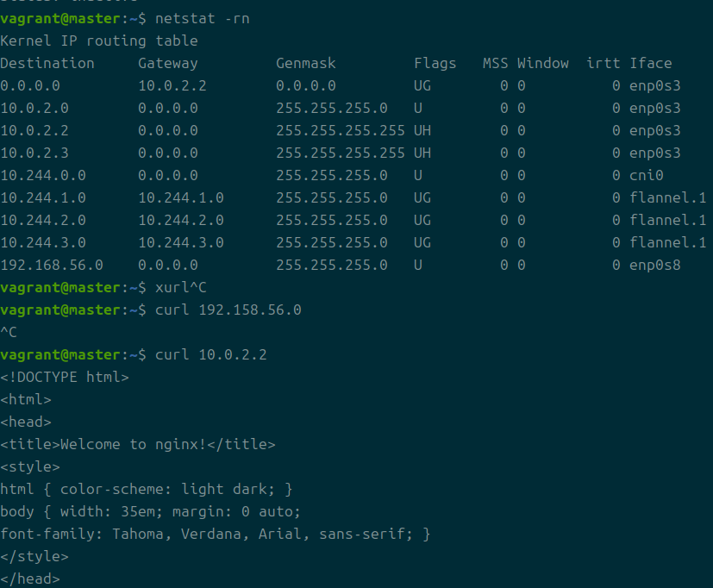Screen dimensions: 713x588
Task: Click the font-family CSS output line
Action: [216, 534]
